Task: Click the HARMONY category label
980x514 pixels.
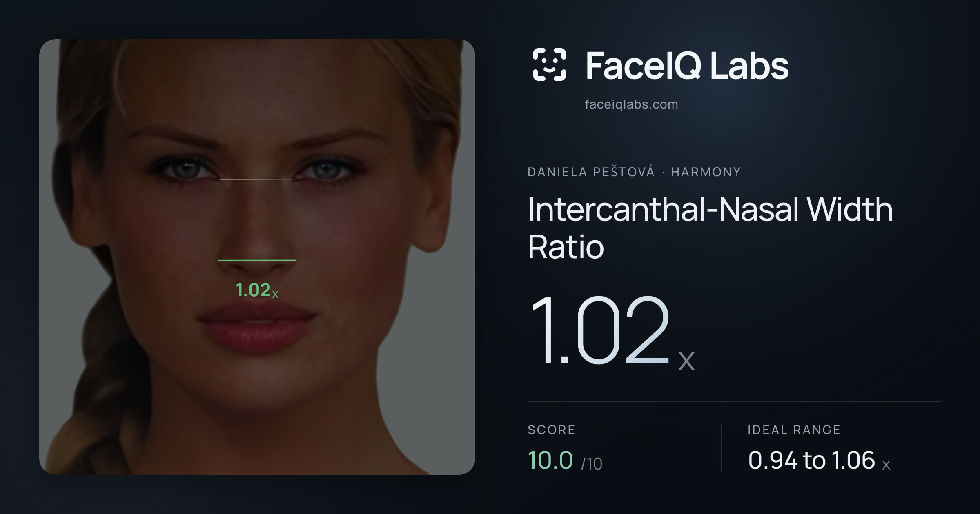Action: 706,172
